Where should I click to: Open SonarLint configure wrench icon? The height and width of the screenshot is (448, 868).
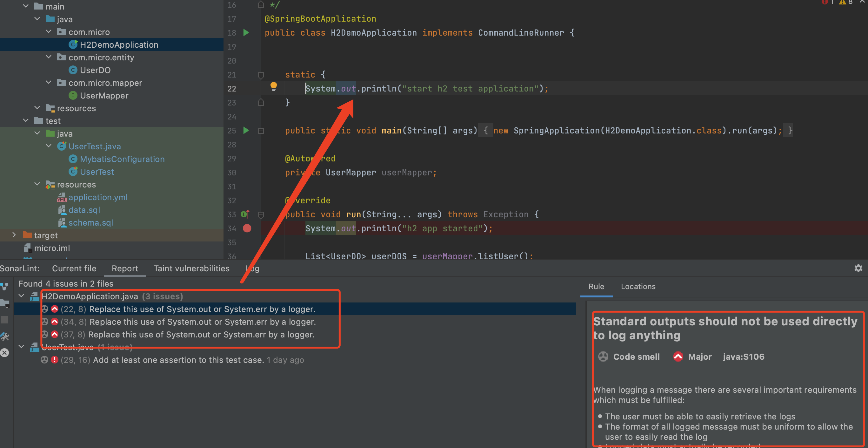coord(4,336)
